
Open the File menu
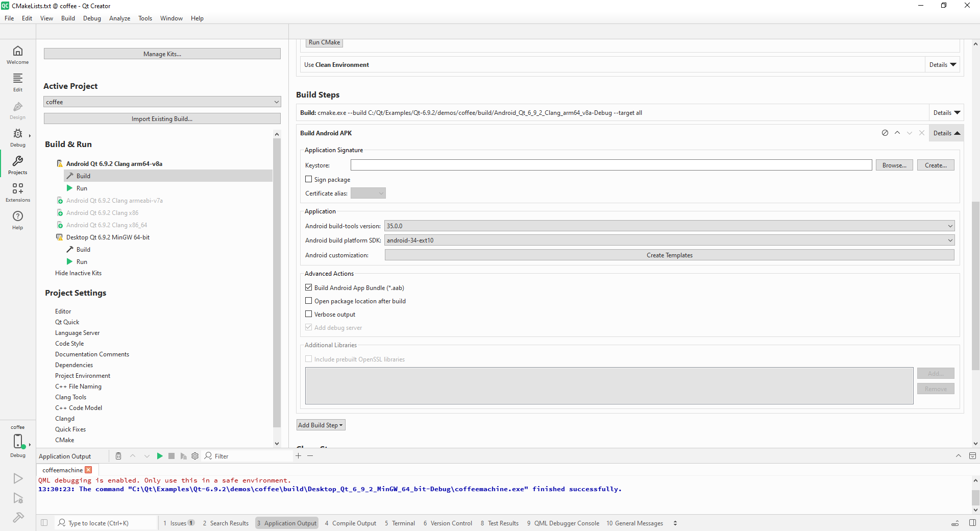(x=9, y=18)
